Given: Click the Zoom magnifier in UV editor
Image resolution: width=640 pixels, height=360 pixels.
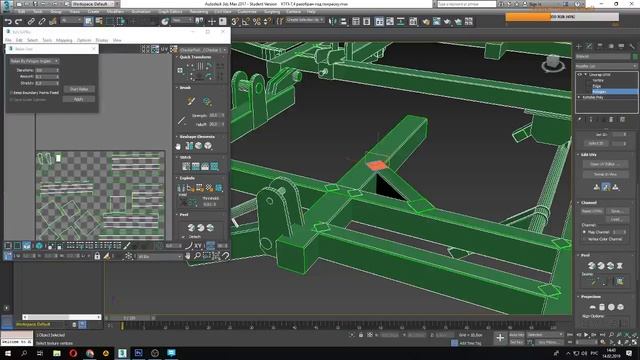Looking at the screenshot, I should click(197, 256).
